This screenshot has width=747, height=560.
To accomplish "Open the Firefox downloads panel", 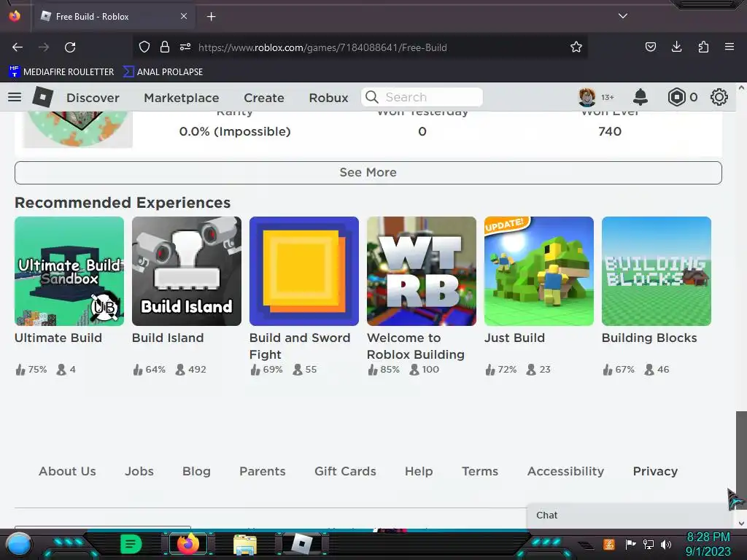I will tap(676, 47).
